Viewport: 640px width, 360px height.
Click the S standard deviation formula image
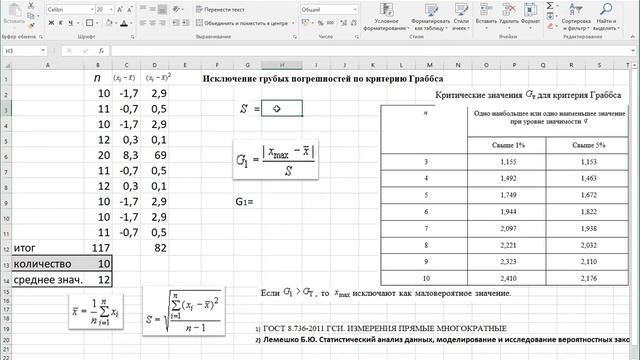tap(184, 312)
